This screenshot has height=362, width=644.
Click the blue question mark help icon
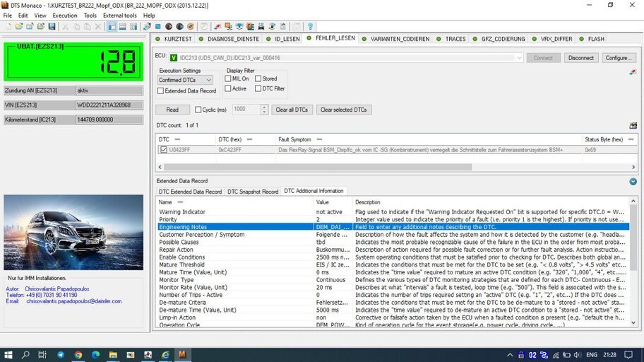[310, 26]
